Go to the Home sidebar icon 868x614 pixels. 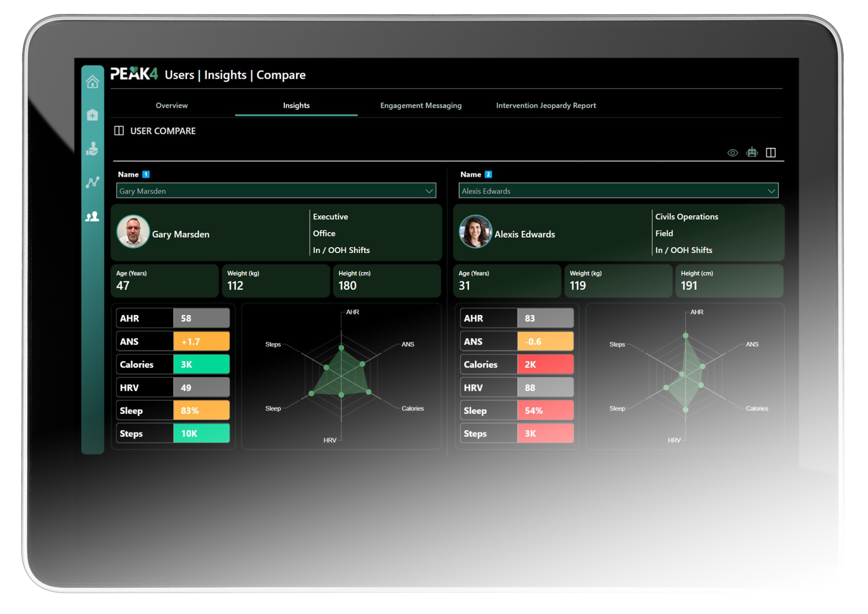[x=93, y=82]
